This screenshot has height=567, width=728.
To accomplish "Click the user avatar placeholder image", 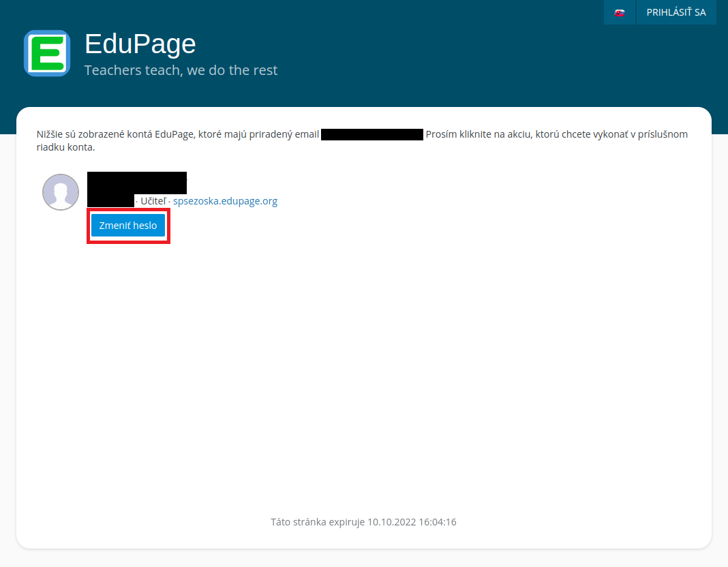I will [x=61, y=192].
